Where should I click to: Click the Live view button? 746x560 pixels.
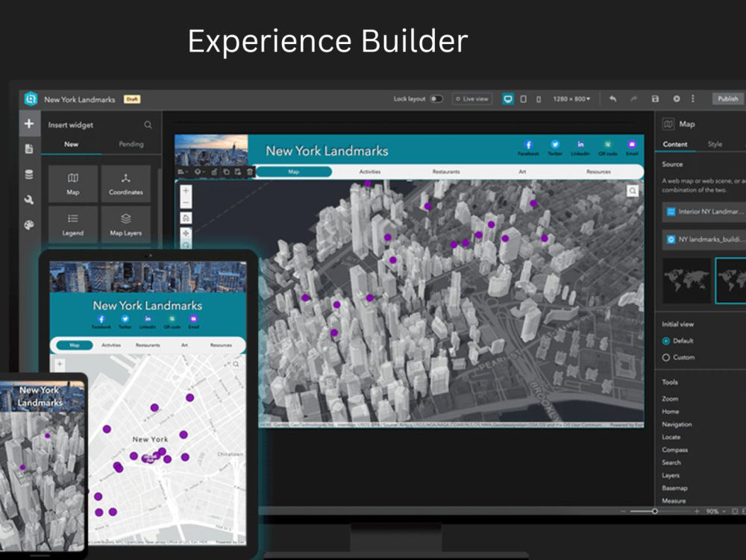click(x=472, y=99)
